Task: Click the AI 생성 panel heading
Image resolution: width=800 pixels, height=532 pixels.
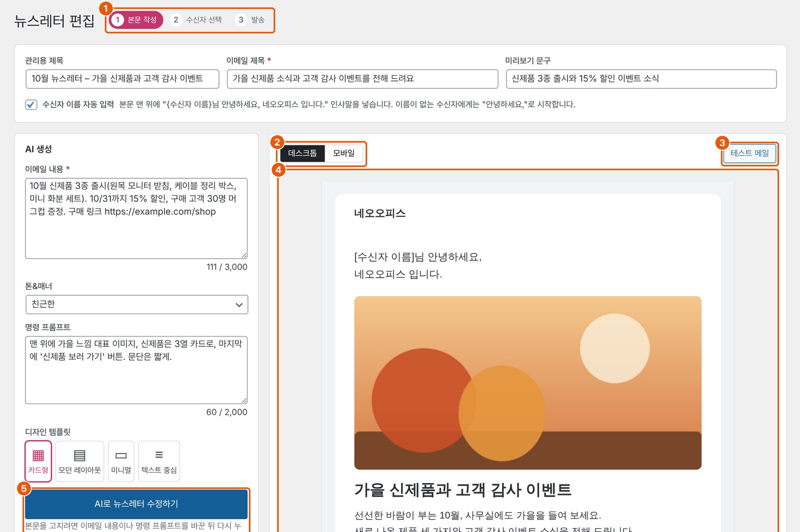Action: tap(38, 149)
